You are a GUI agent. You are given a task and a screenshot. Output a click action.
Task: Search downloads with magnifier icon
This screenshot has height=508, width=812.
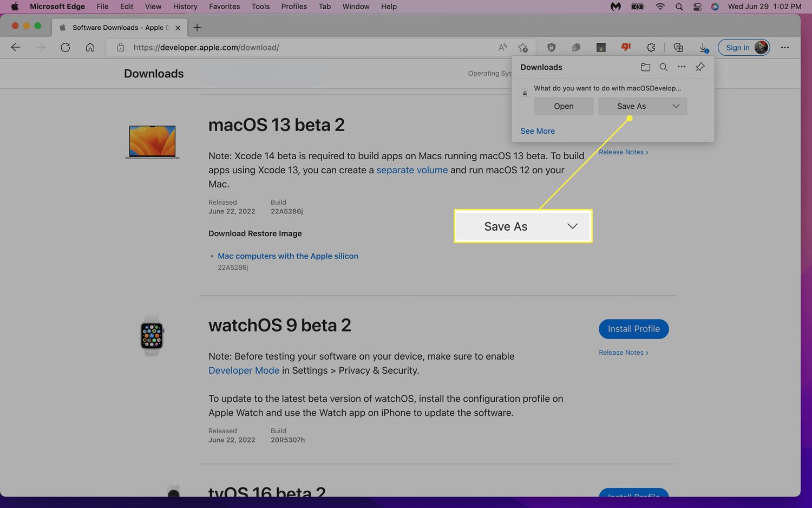(x=663, y=67)
